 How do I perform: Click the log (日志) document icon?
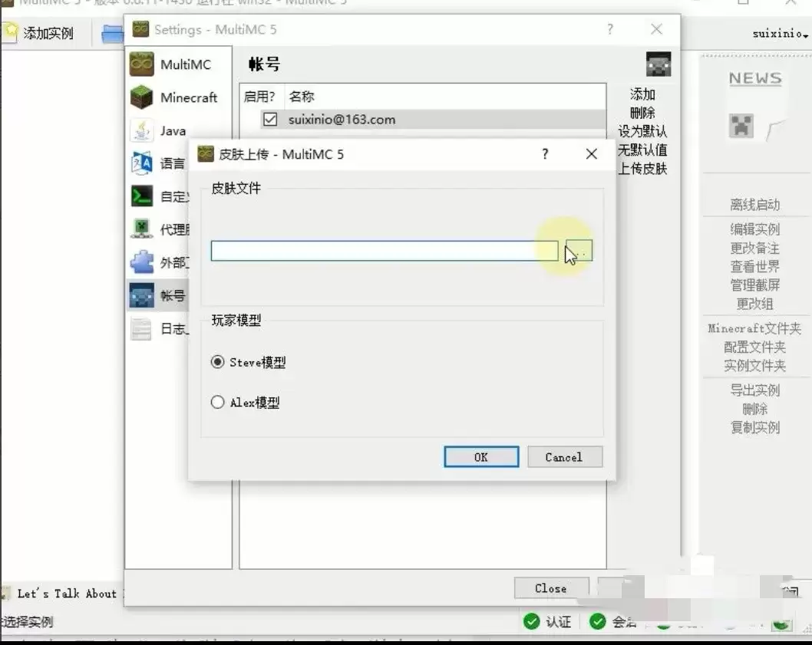coord(141,329)
